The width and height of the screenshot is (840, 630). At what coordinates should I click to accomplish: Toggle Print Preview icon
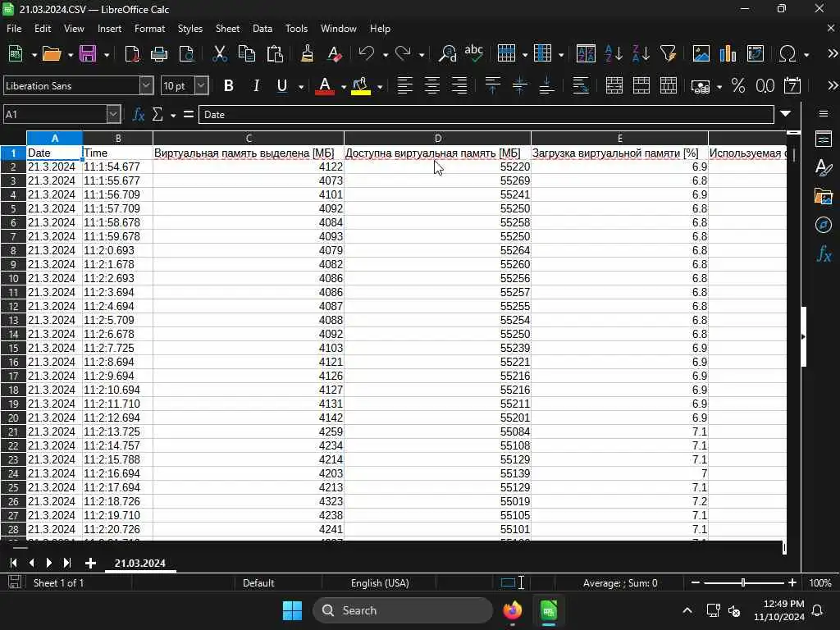point(186,53)
